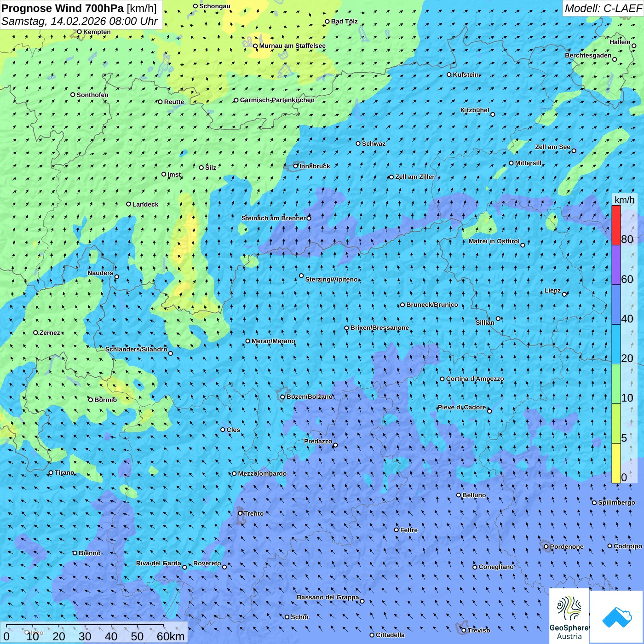Click the 'Modell: C-LAEF' label

[x=603, y=8]
